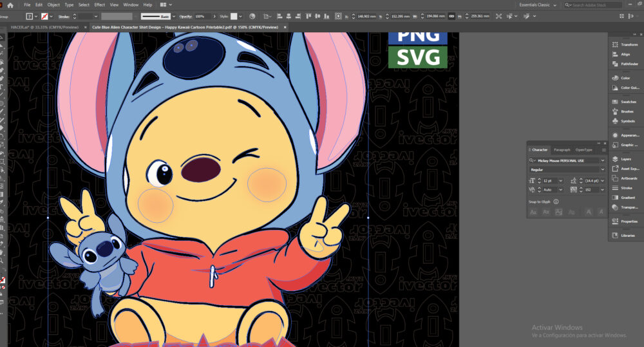Toggle constrain width and height proportions link
This screenshot has height=347, width=644.
pyautogui.click(x=451, y=17)
